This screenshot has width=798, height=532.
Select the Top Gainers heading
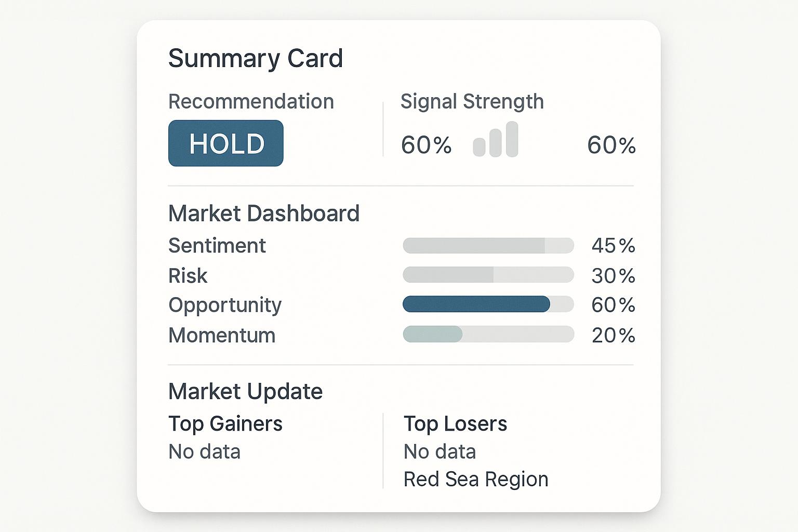point(225,424)
